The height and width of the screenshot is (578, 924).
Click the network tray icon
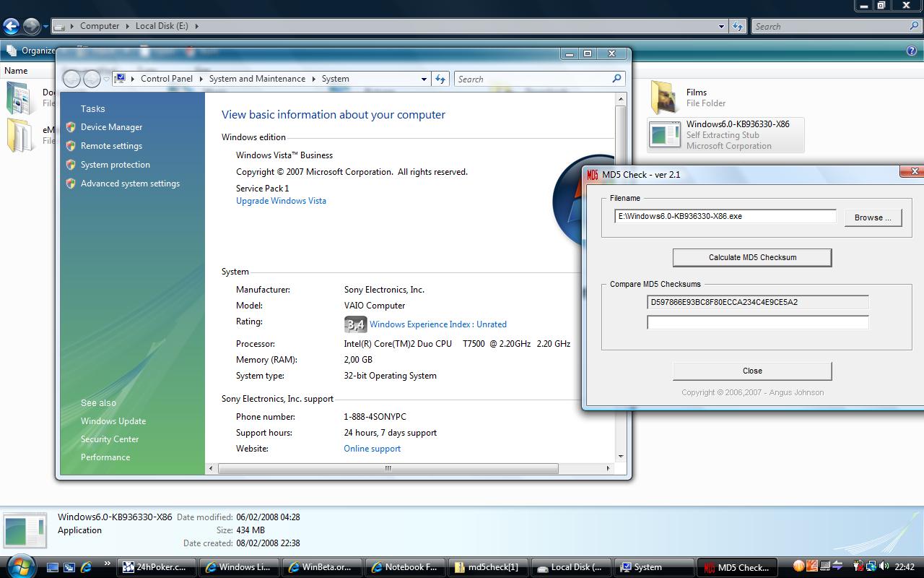[871, 566]
